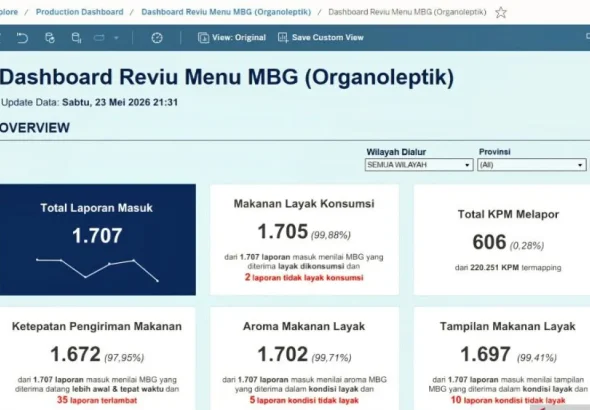Click the Update Data timestamp Sabtu, 23 Mei 2026
This screenshot has height=410, width=590.
(120, 102)
